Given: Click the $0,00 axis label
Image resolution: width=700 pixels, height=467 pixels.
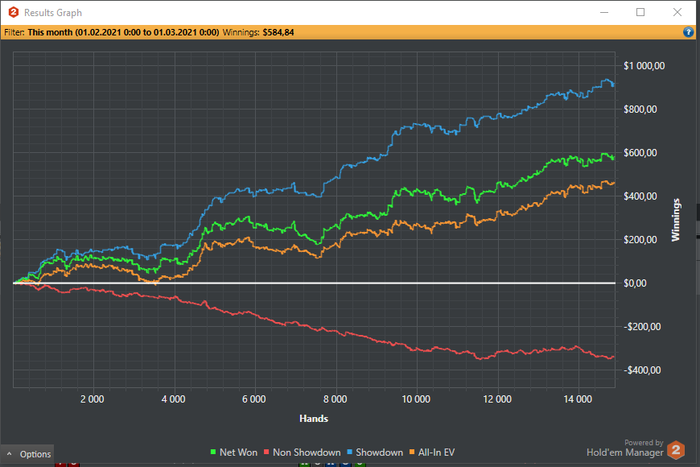Looking at the screenshot, I should click(634, 284).
